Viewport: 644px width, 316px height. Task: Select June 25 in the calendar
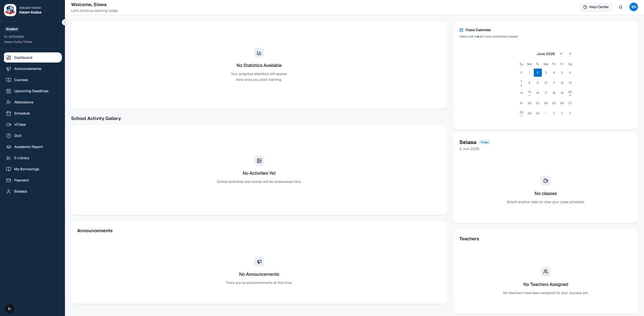point(554,103)
